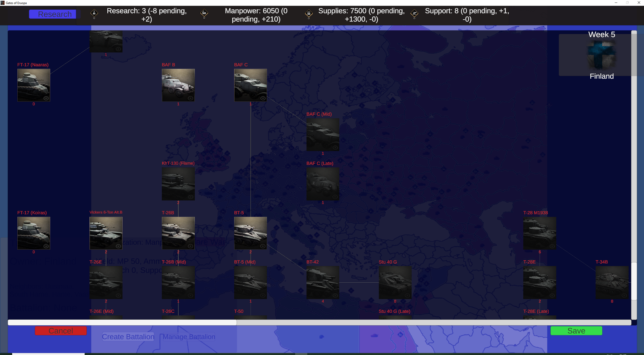Toggle eye icon on BT-5
644x355 pixels.
263,246
